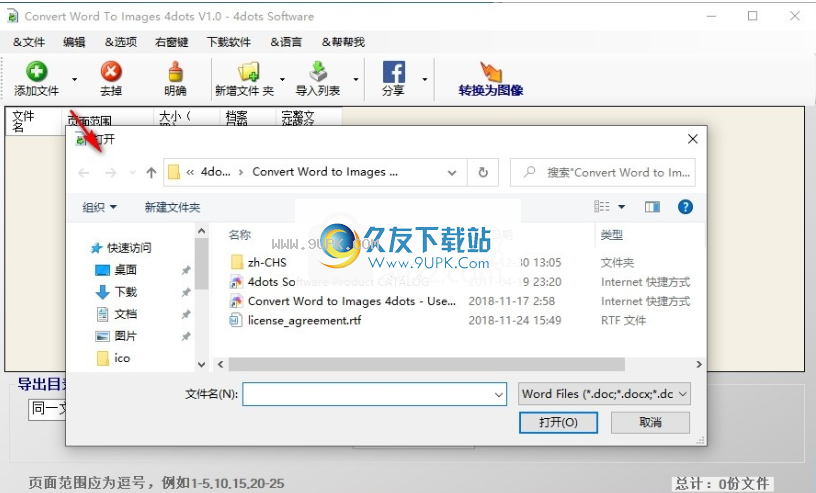Click the horizontal scrollbar right arrow

click(x=699, y=364)
